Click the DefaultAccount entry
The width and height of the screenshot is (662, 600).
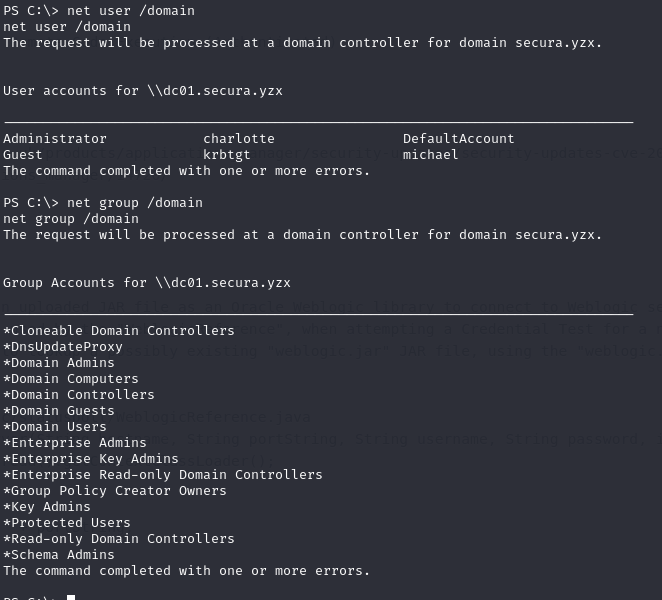(x=459, y=139)
